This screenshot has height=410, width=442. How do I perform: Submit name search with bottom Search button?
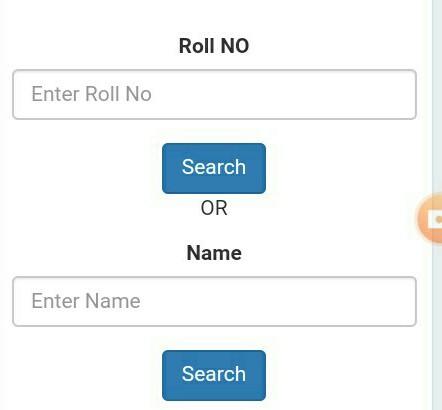point(214,375)
